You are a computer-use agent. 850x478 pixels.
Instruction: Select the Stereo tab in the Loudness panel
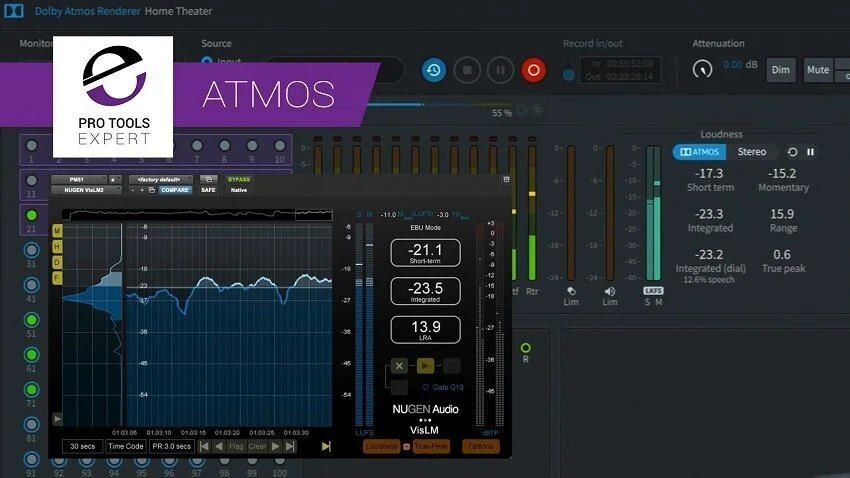751,152
